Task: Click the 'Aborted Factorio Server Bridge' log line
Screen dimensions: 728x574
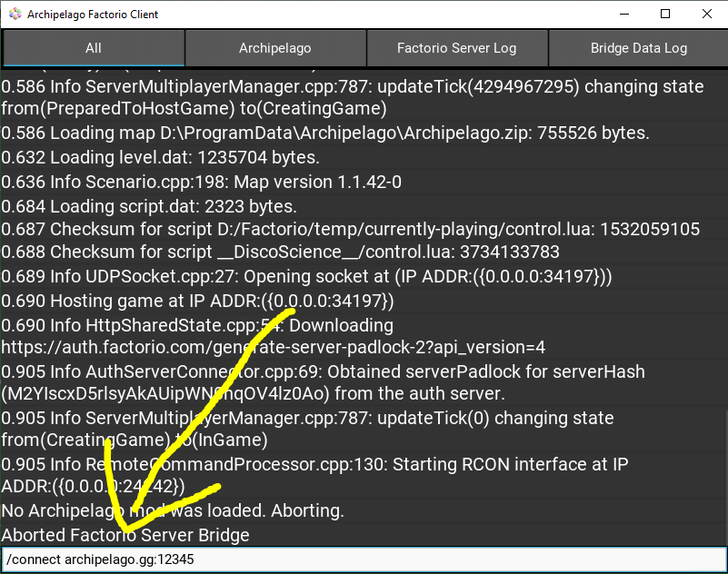Action: tap(125, 535)
